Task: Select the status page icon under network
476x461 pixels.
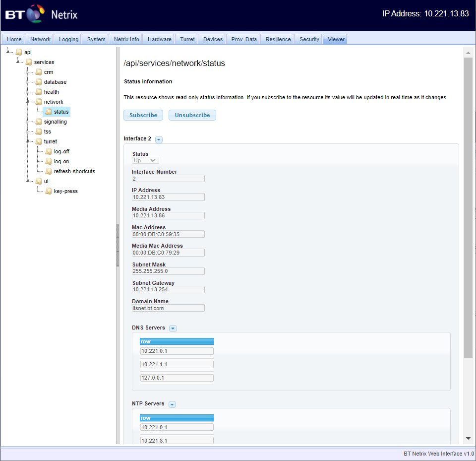Action: pos(48,112)
